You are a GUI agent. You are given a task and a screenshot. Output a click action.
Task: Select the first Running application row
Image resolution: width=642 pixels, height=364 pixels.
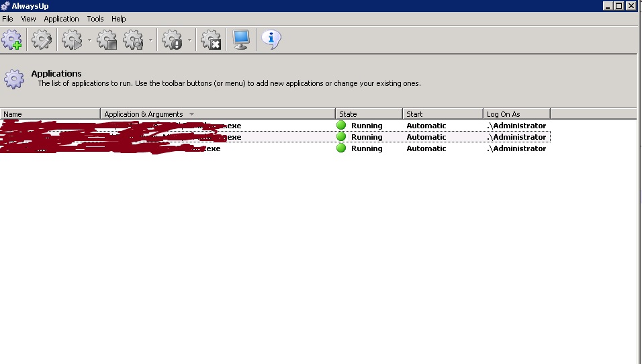click(x=367, y=126)
